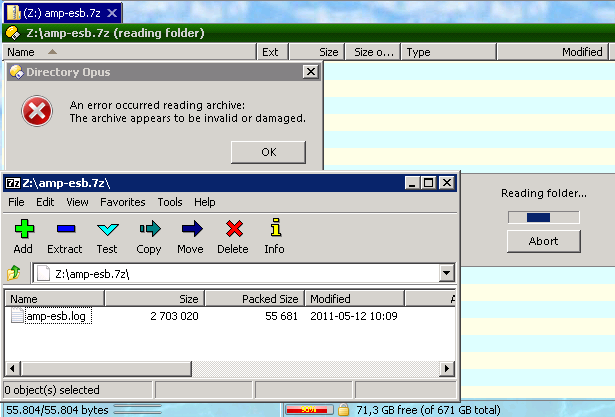Click the Directory Opus dialog title icon
This screenshot has height=417, width=615.
[16, 72]
